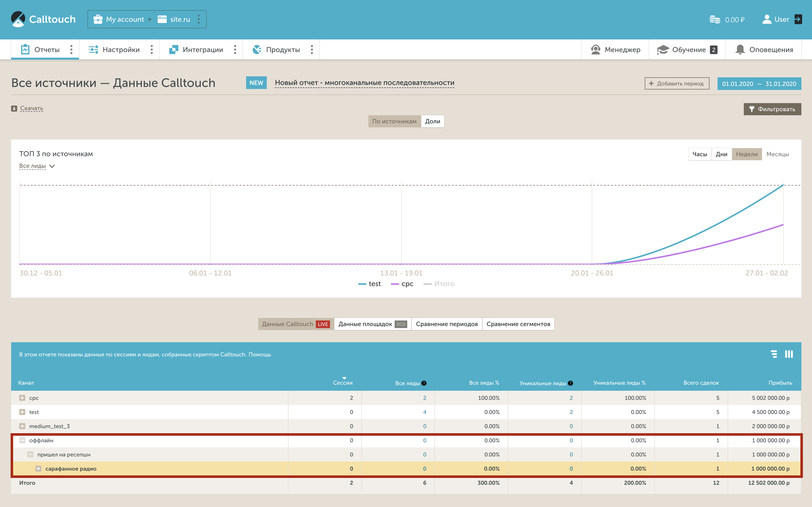Expand the cpc channel row
The height and width of the screenshot is (507, 812).
22,398
